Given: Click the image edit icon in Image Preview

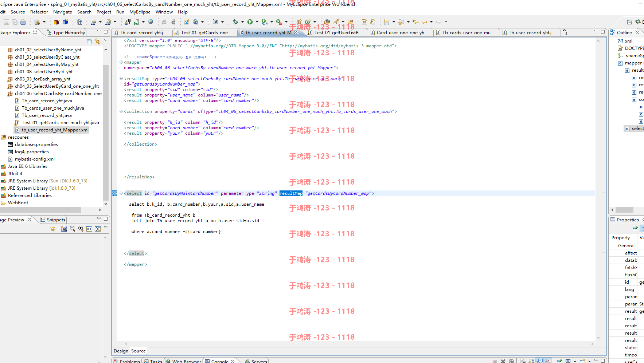Looking at the screenshot, I should (64, 229).
